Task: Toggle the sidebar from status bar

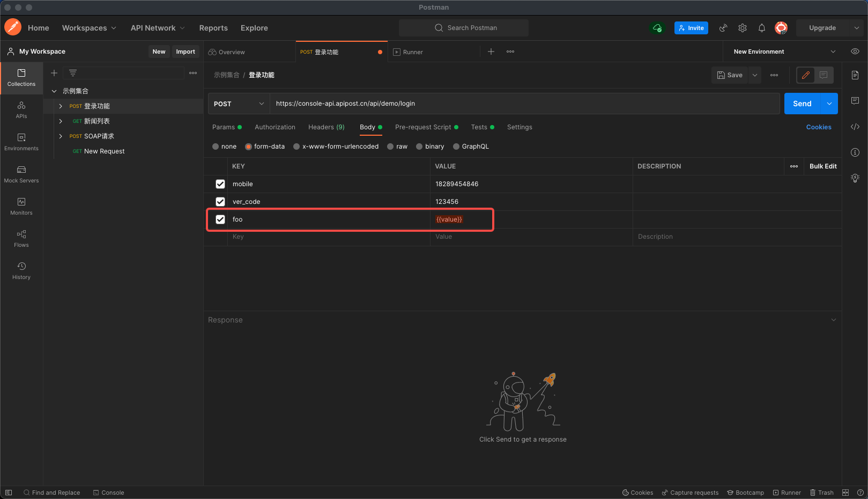Action: point(9,493)
